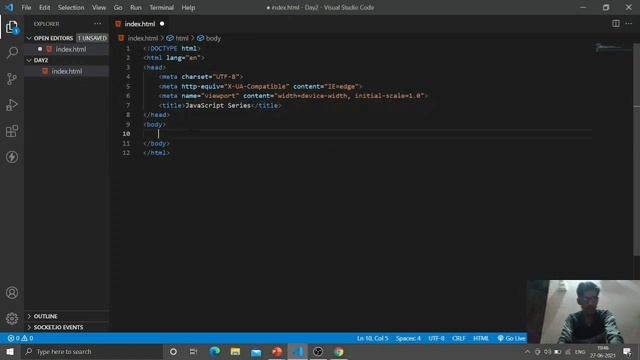Click VS Code icon in taskbar
Screen dimensions: 640x360
pyautogui.click(x=298, y=351)
